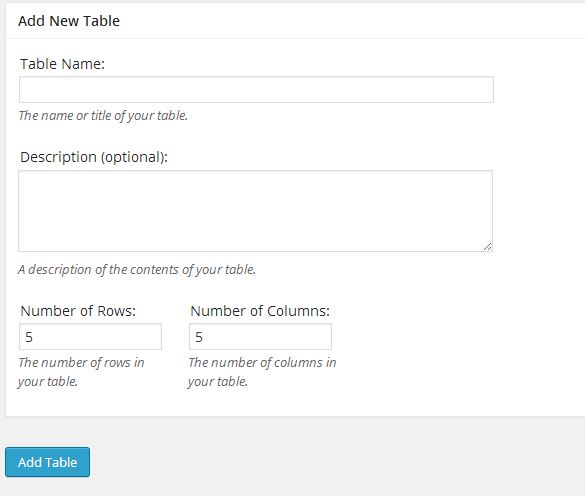Click hint 'The number of columns in your table'
The width and height of the screenshot is (585, 496).
point(262,372)
